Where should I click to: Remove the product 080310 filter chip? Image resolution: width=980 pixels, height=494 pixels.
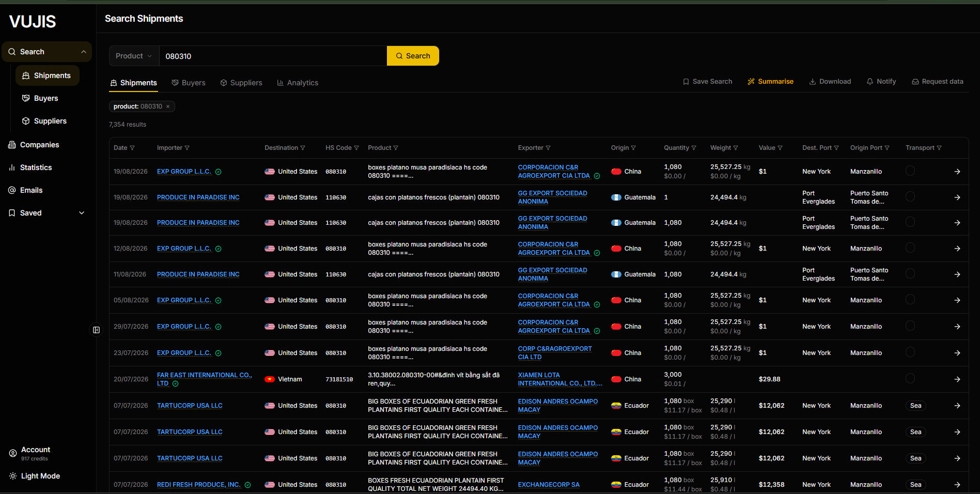pos(168,106)
